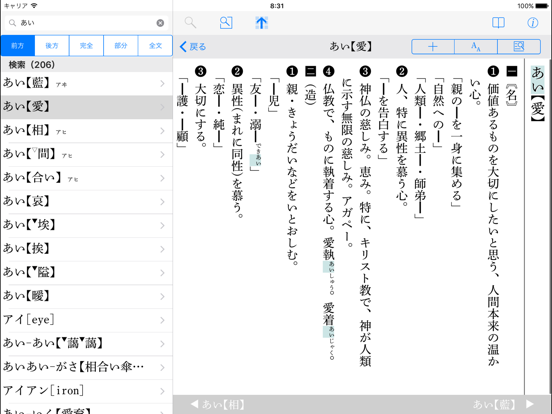The width and height of the screenshot is (552, 414).
Task: Tap the Wi-Fi icon in status bar
Action: [x=34, y=6]
